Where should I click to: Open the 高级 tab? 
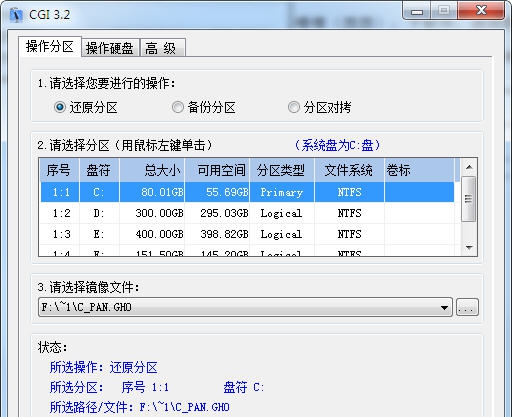162,48
